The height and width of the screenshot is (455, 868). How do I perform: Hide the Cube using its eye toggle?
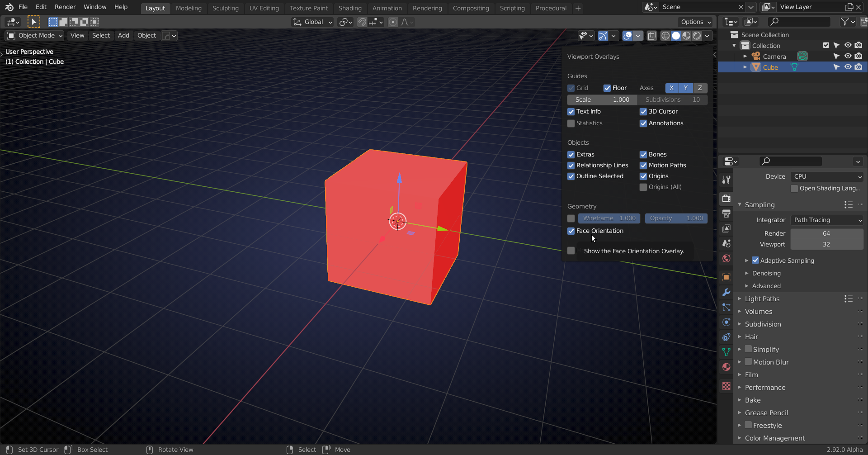[x=848, y=67]
